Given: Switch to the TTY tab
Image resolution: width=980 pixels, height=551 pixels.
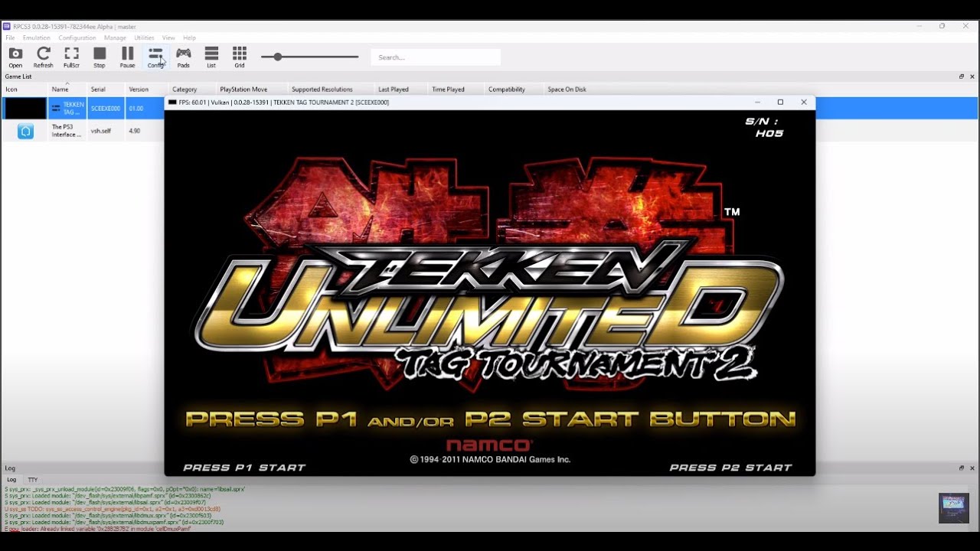Looking at the screenshot, I should coord(33,480).
